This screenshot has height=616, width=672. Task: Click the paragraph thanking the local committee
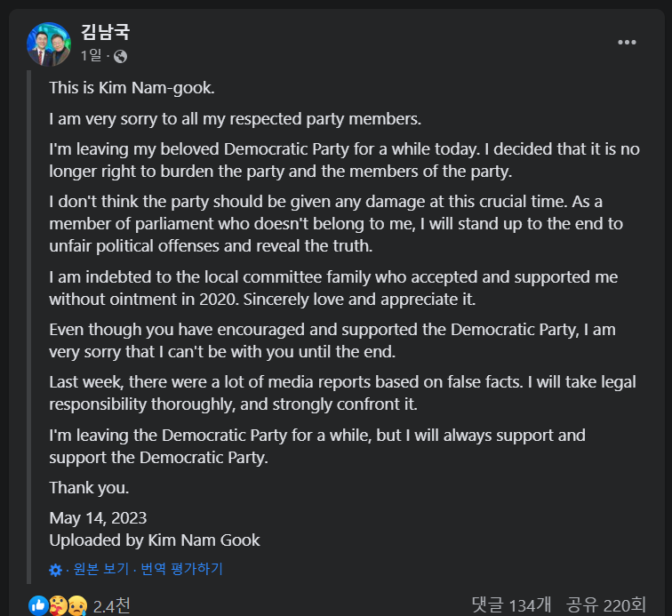[333, 288]
